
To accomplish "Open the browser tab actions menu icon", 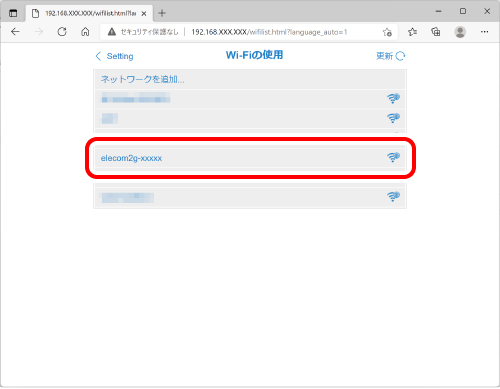I will (13, 13).
